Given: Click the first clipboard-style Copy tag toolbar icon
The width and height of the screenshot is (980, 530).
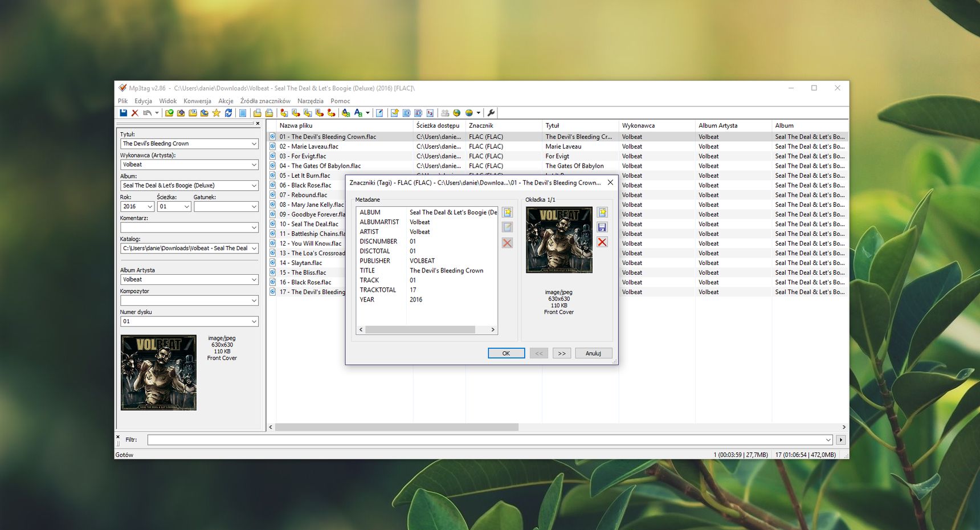Looking at the screenshot, I should pos(257,113).
